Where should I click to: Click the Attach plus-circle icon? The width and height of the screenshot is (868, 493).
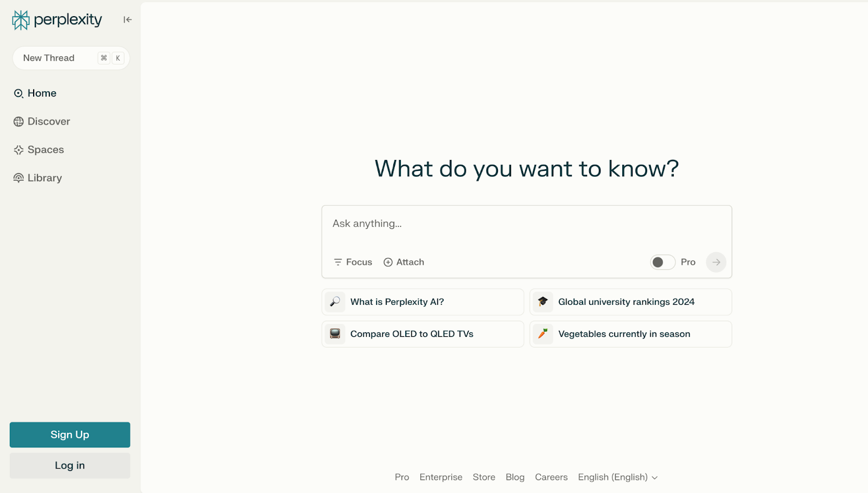coord(388,262)
